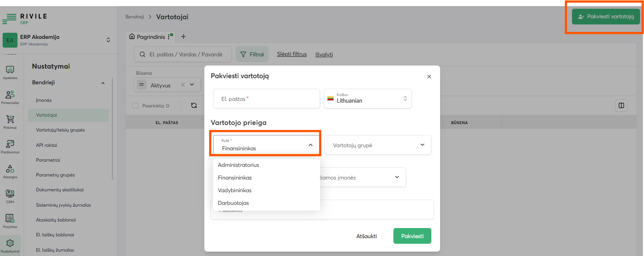Click the column layout icon
Screen dimensions: 644x256
pos(621,105)
